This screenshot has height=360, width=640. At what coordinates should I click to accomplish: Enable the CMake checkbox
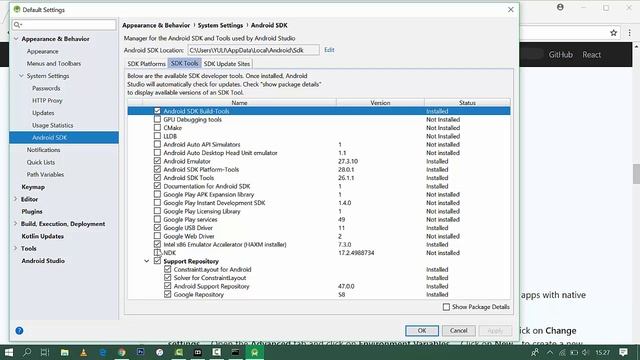click(x=157, y=127)
